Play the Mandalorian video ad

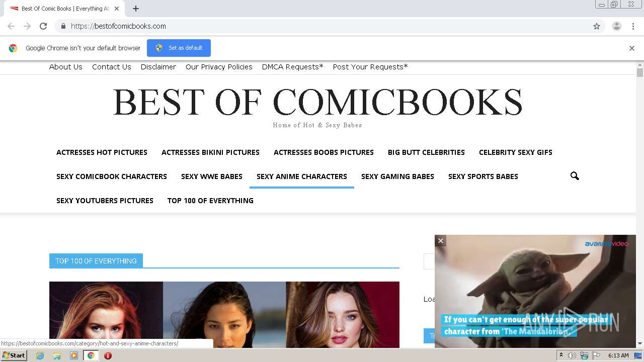(x=535, y=292)
